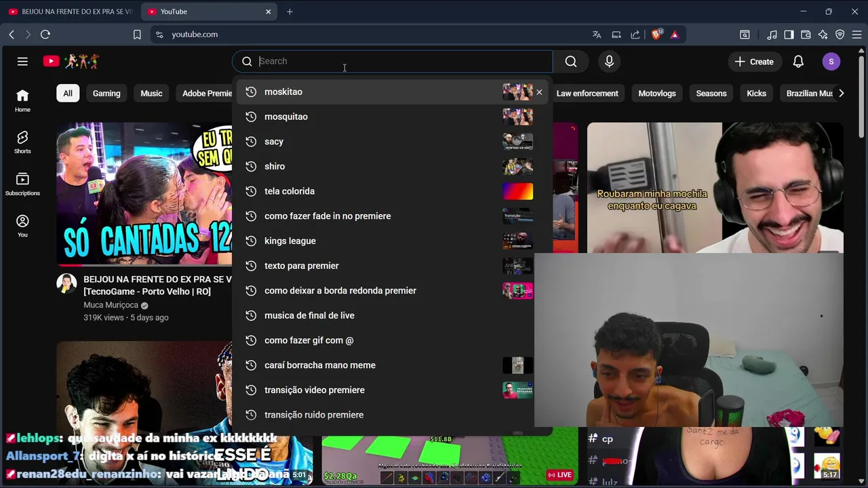Open a new browser tab
This screenshot has height=488, width=868.
tap(290, 12)
